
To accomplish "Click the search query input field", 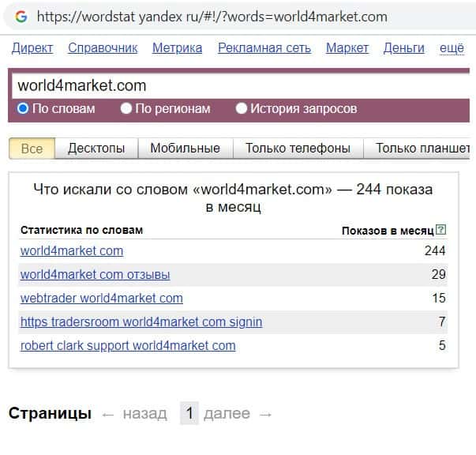I will click(x=237, y=85).
